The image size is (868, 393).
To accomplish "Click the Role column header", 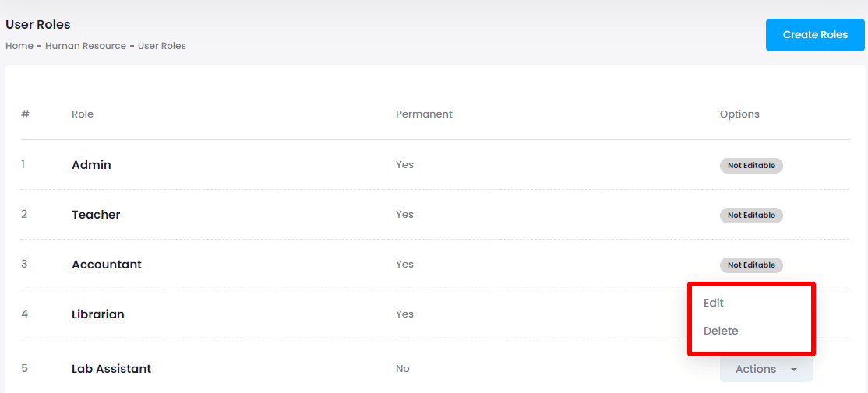I will (83, 114).
